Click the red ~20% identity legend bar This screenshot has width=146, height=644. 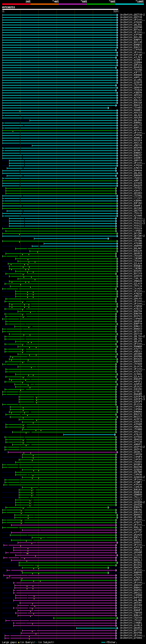(x=16, y=4)
